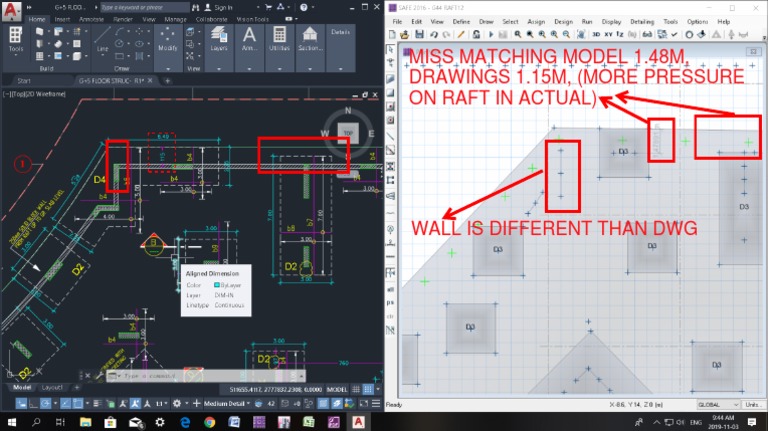Create a new model in SAFE toolbar

pos(392,34)
